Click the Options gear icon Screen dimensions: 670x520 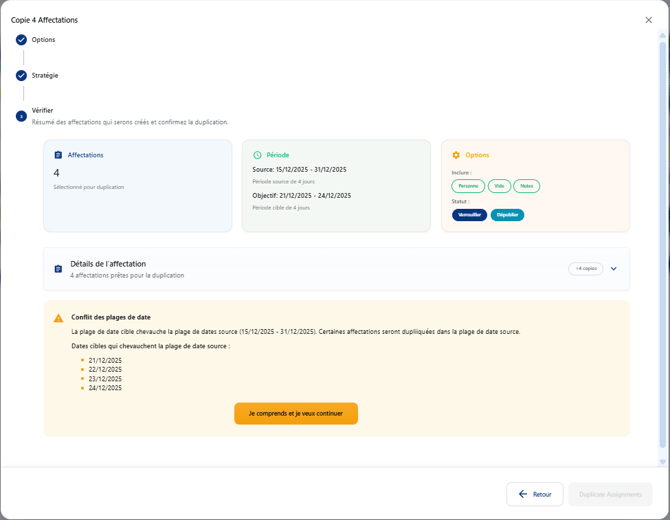point(456,155)
